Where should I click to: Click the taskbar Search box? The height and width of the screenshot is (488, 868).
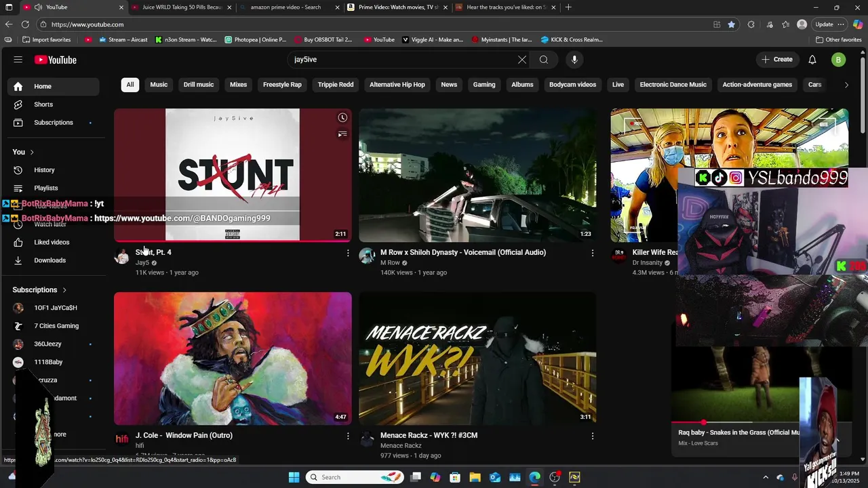tap(355, 477)
